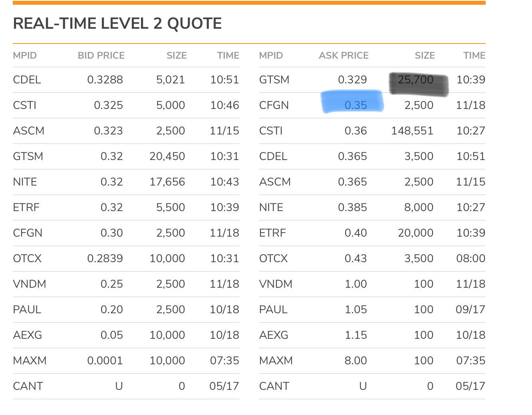Click OTCX bid price 0.2839
This screenshot has width=532, height=415.
[x=105, y=259]
